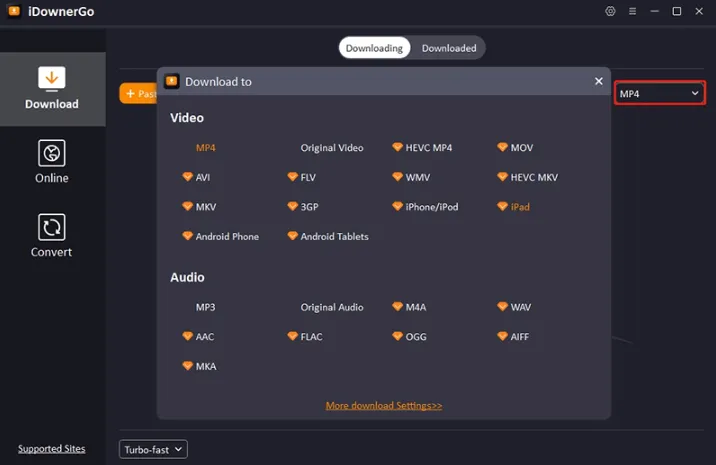Open the hamburger menu in title bar

pos(632,11)
